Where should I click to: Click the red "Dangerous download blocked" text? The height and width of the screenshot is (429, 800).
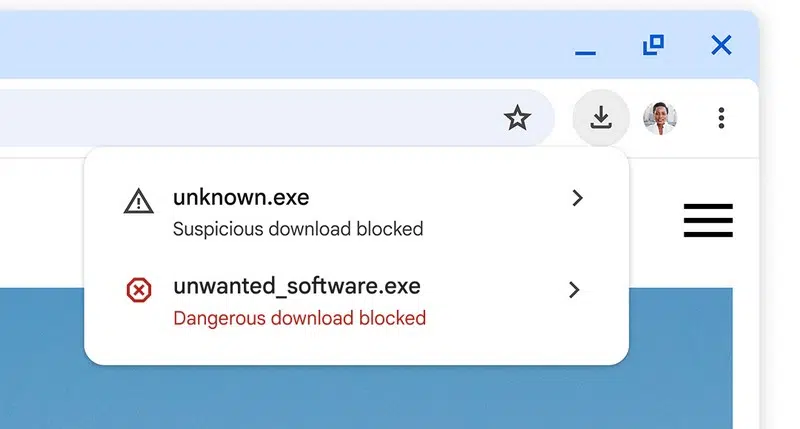click(299, 318)
